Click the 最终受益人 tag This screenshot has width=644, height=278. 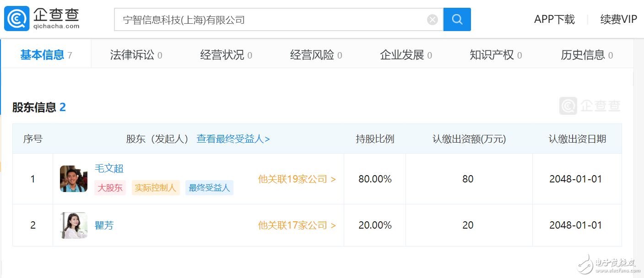209,187
